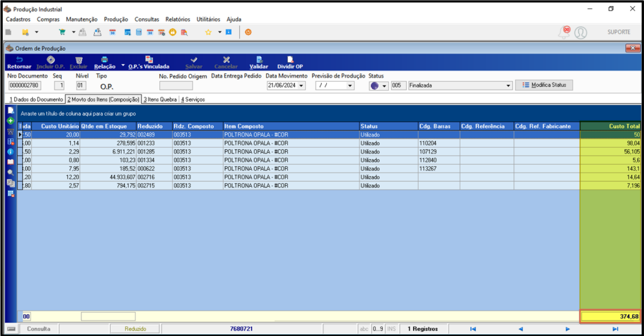Click the magnifier icon in the sidebar
Image resolution: width=644 pixels, height=336 pixels.
click(x=11, y=172)
